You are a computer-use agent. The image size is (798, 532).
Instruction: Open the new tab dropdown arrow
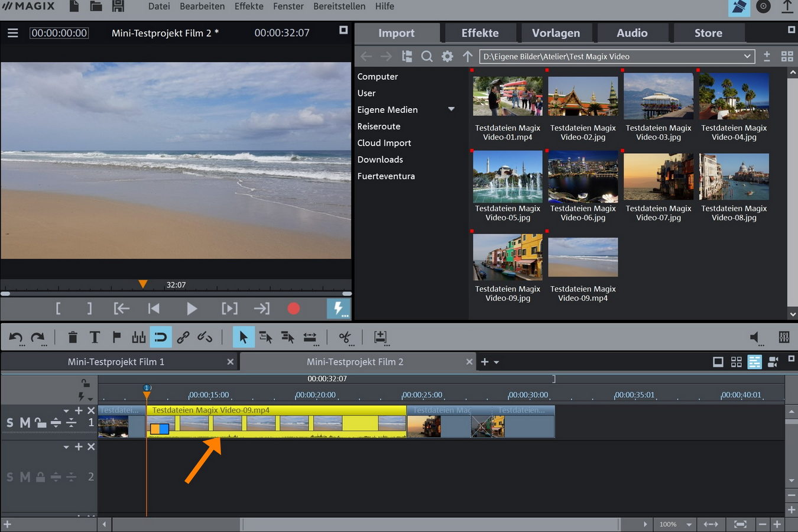pos(497,362)
